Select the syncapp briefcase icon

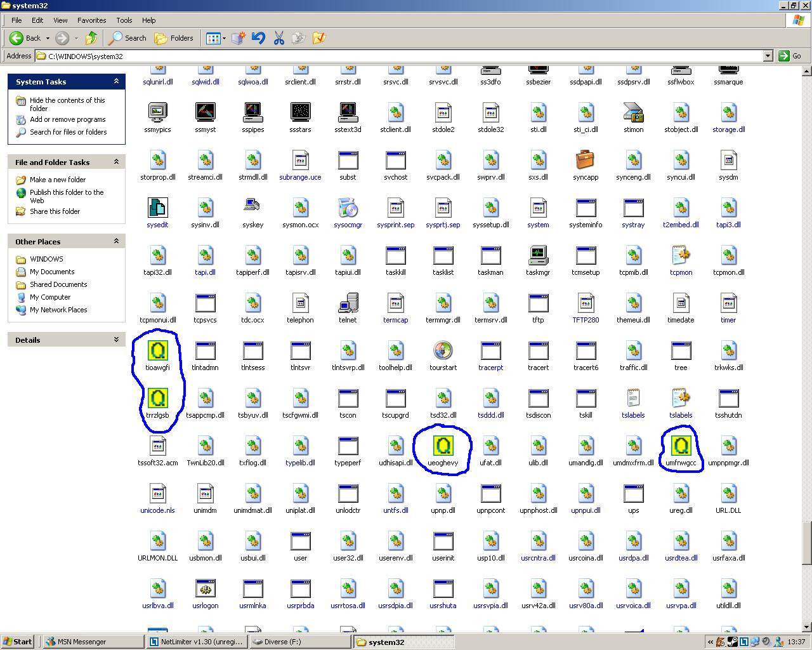(x=586, y=160)
